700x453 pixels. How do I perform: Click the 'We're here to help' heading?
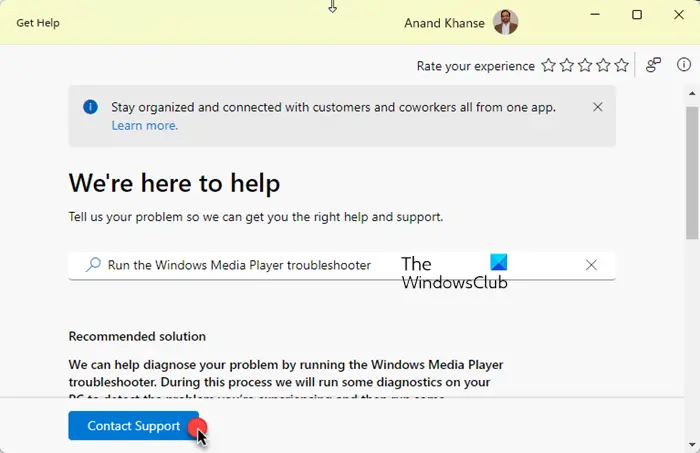click(x=175, y=183)
